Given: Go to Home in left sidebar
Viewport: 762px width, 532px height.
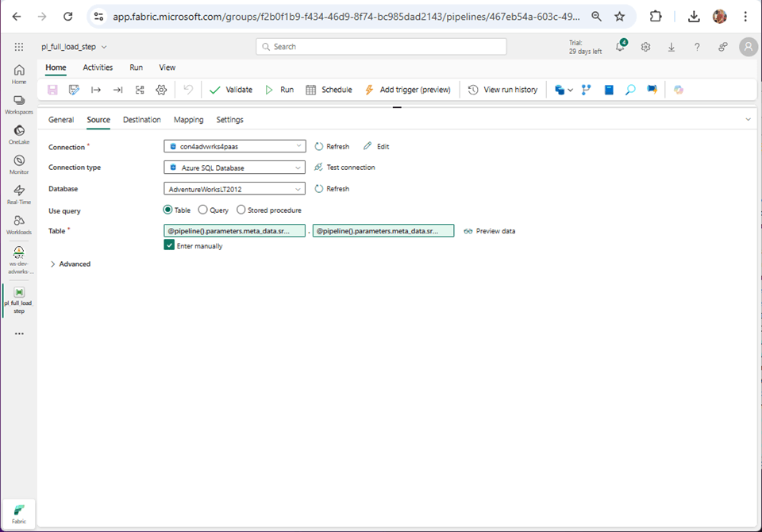Looking at the screenshot, I should (19, 75).
